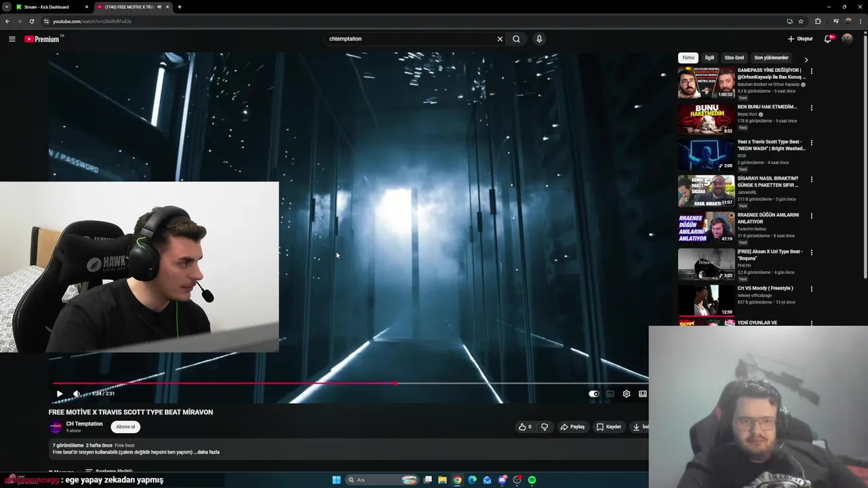Viewport: 868px width, 488px height.
Task: Open the GAMEPASS YİNE DEĞİŞİYOR video thumbnail
Action: 706,83
